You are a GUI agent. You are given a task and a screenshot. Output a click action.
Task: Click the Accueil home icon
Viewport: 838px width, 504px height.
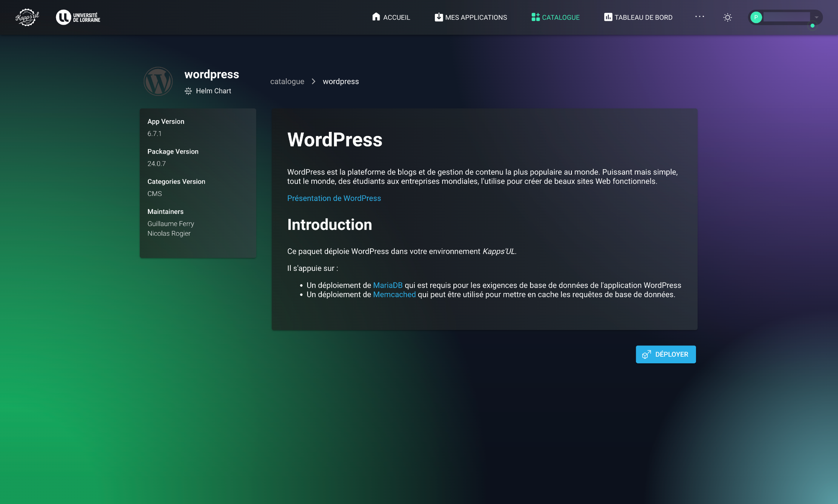tap(376, 17)
